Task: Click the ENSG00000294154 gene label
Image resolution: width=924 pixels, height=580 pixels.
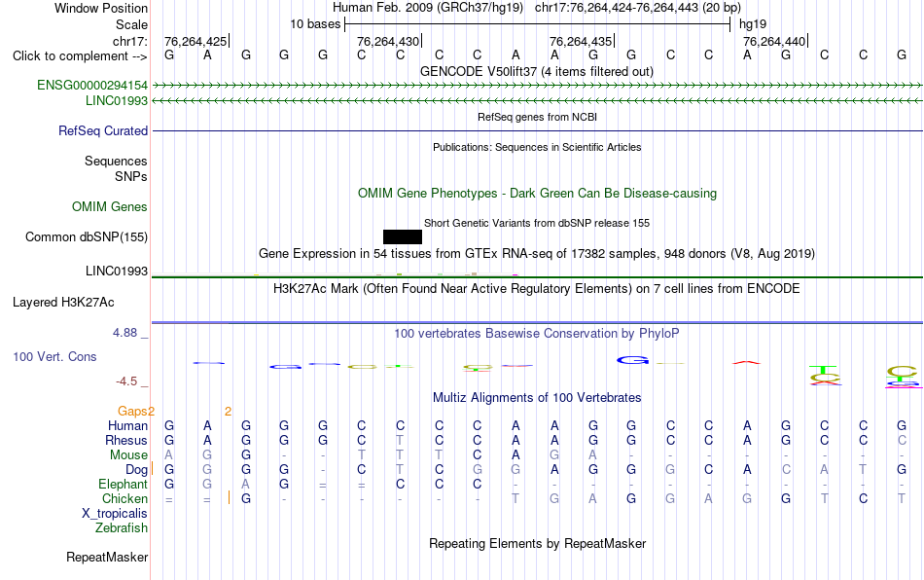Action: (92, 86)
